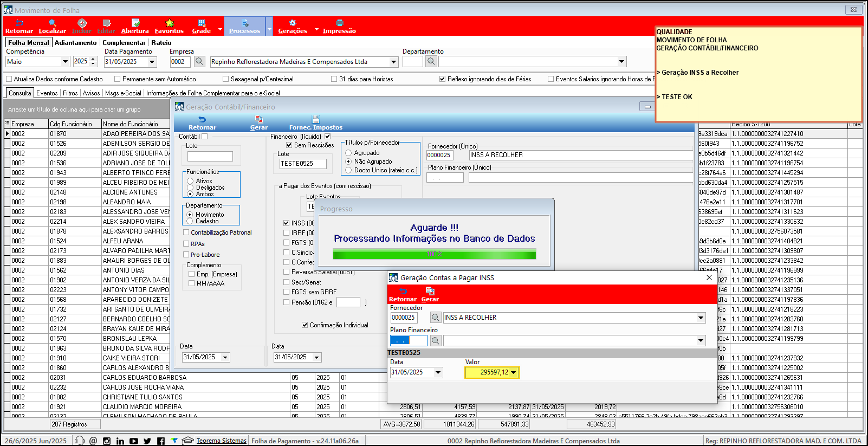Screen dimensions: 868x446
Task: Toggle Confirmação Individual checkbox
Action: [x=305, y=325]
